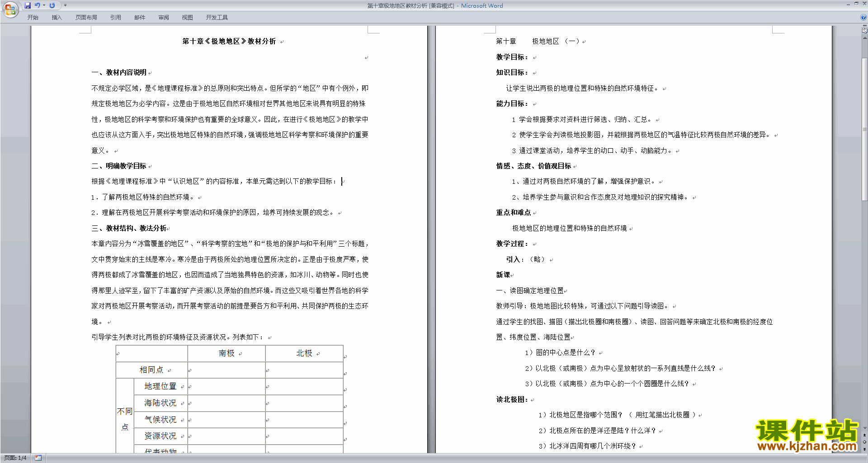Click the right page title 第十章 极地地区（一）

538,41
